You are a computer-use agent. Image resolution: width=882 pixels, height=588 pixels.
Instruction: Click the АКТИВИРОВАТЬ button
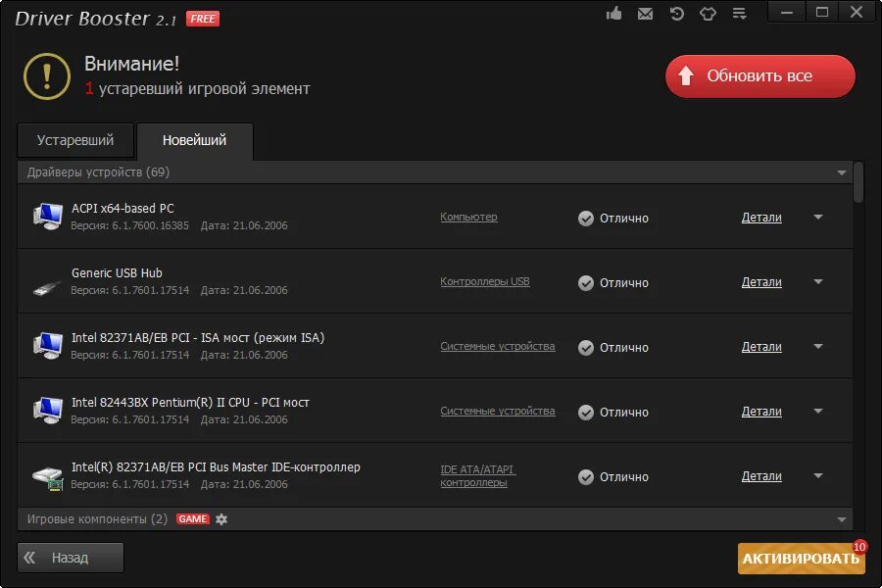(801, 559)
